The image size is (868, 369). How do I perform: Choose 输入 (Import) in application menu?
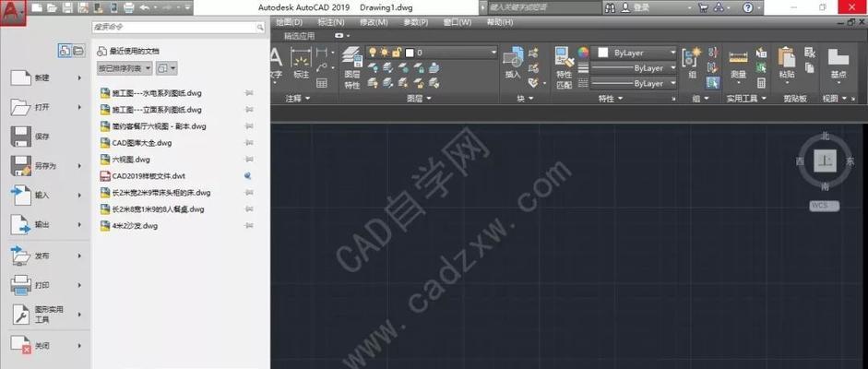point(46,195)
